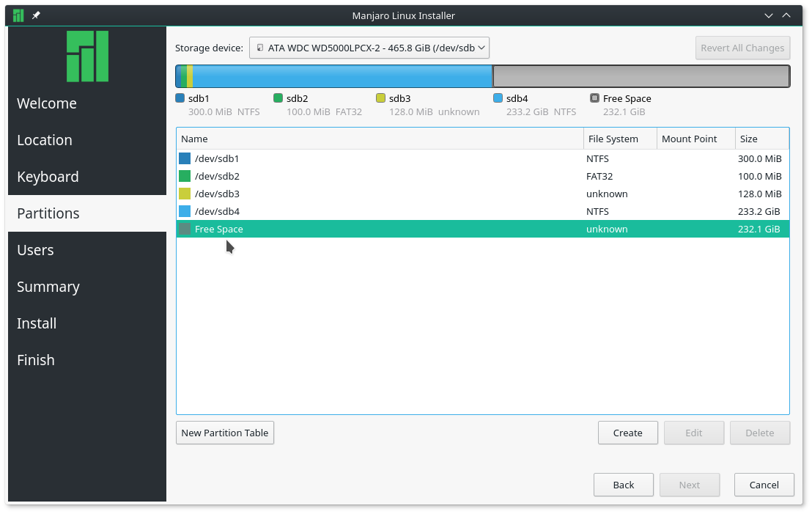Click the green sdb2 color swatch
The height and width of the screenshot is (514, 812).
click(278, 98)
